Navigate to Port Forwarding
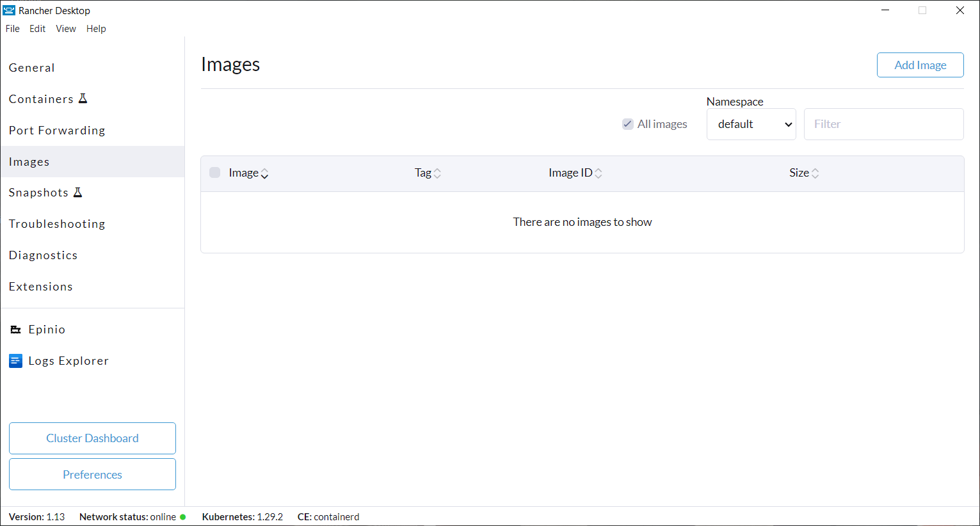980x526 pixels. [92, 131]
